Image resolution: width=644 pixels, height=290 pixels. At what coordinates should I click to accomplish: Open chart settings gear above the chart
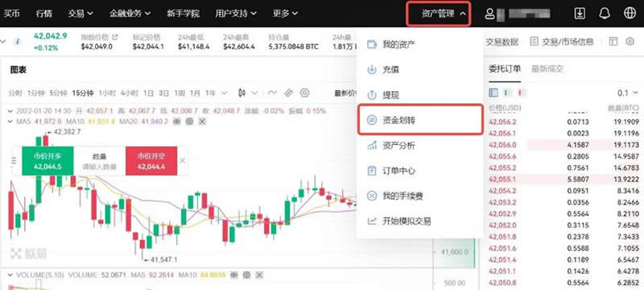click(304, 93)
